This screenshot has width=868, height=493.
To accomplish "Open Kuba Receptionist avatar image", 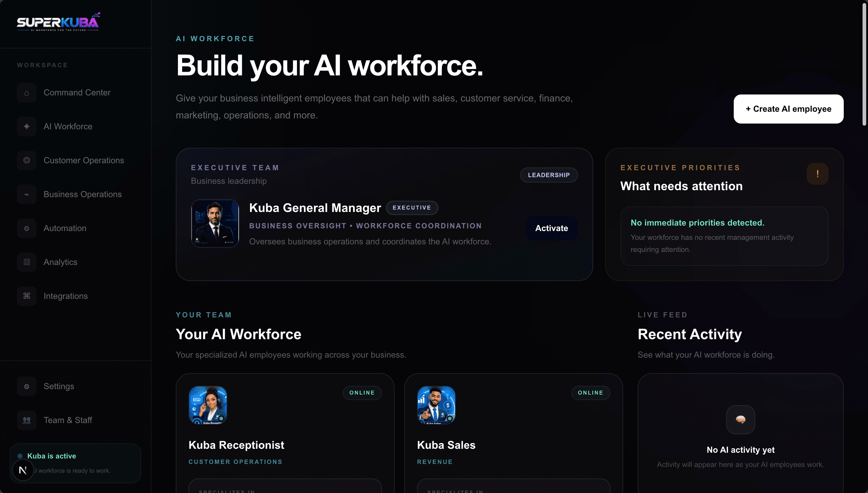I will pos(208,405).
